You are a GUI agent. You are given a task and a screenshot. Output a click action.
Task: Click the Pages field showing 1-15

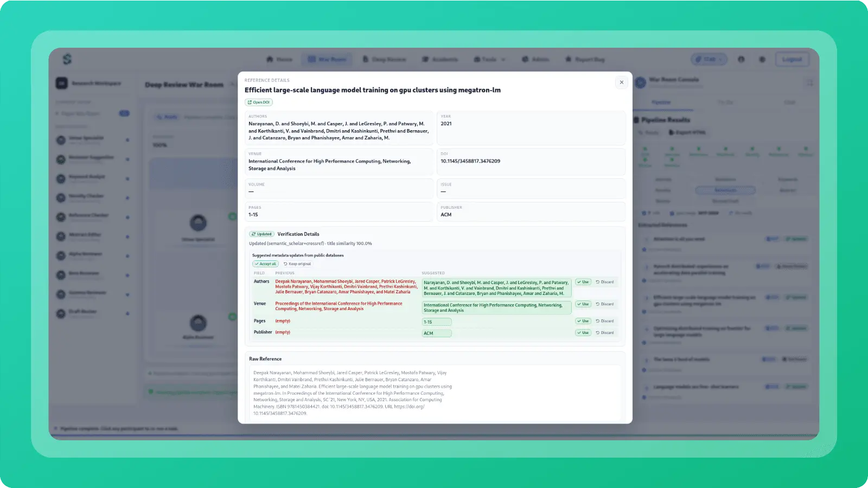(339, 211)
